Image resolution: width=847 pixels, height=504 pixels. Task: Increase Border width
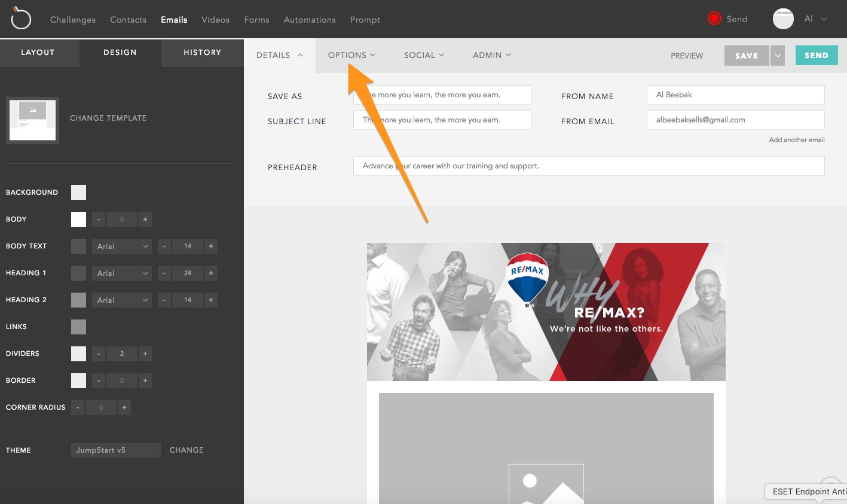(x=145, y=380)
